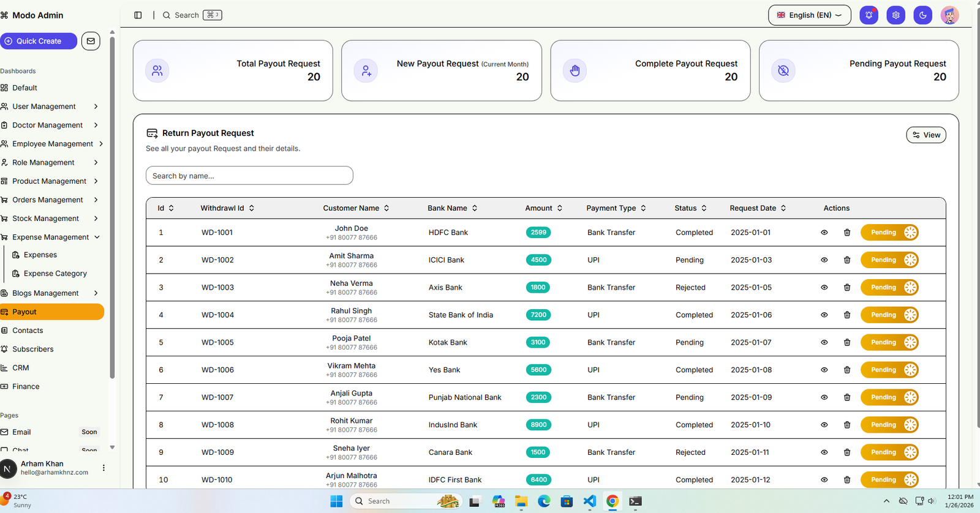Click the Quick Create button
The image size is (980, 513).
(39, 41)
